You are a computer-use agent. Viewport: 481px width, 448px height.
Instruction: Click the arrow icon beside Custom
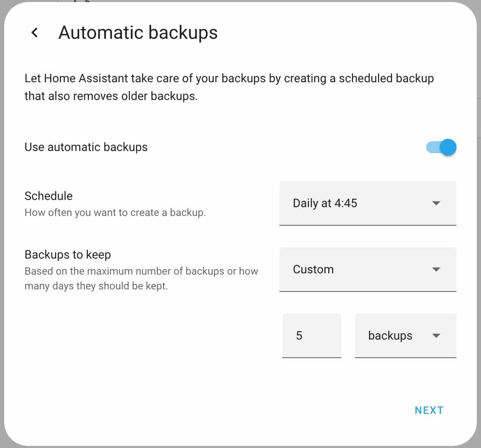point(436,270)
